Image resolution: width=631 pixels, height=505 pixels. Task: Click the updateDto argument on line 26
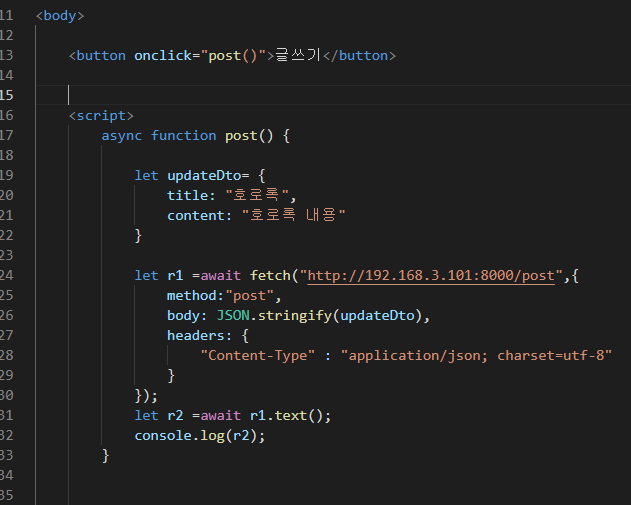[377, 316]
